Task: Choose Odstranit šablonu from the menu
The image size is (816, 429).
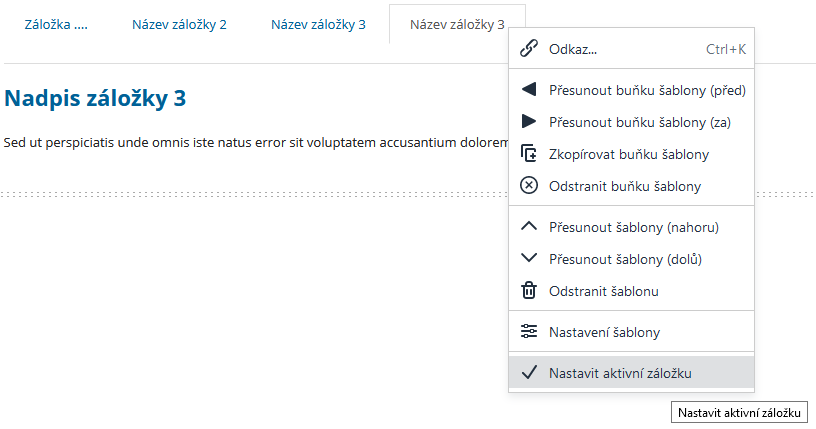Action: pos(603,291)
